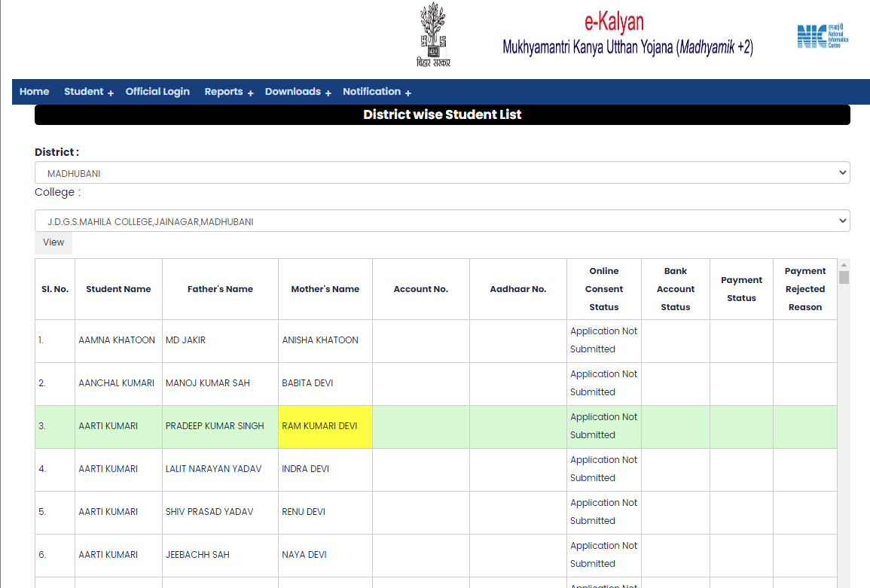The height and width of the screenshot is (588, 870).
Task: Click the table's vertical scrollbar thumb
Action: point(844,277)
